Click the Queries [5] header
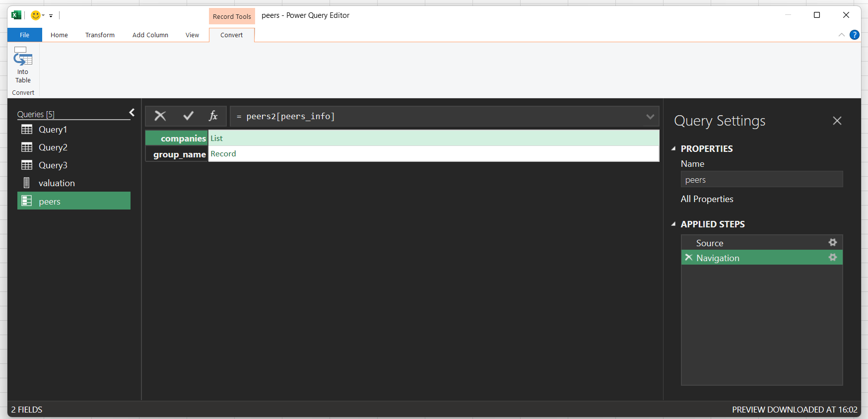 [x=36, y=114]
